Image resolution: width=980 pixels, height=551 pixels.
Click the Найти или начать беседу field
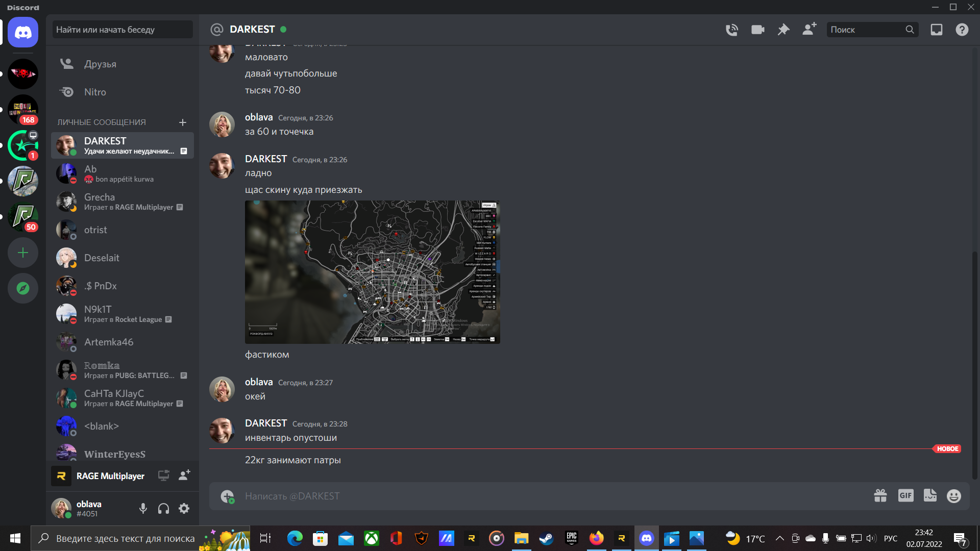[x=122, y=30]
